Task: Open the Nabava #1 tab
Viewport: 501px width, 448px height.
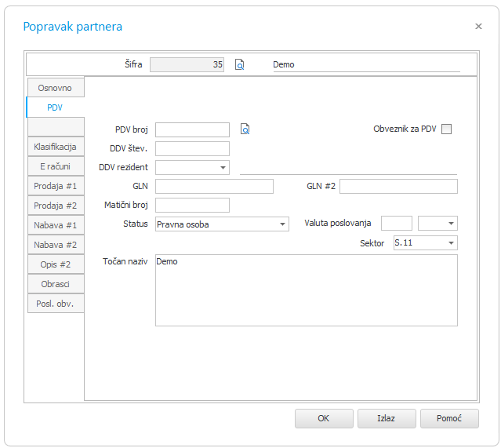Action: pyautogui.click(x=56, y=225)
